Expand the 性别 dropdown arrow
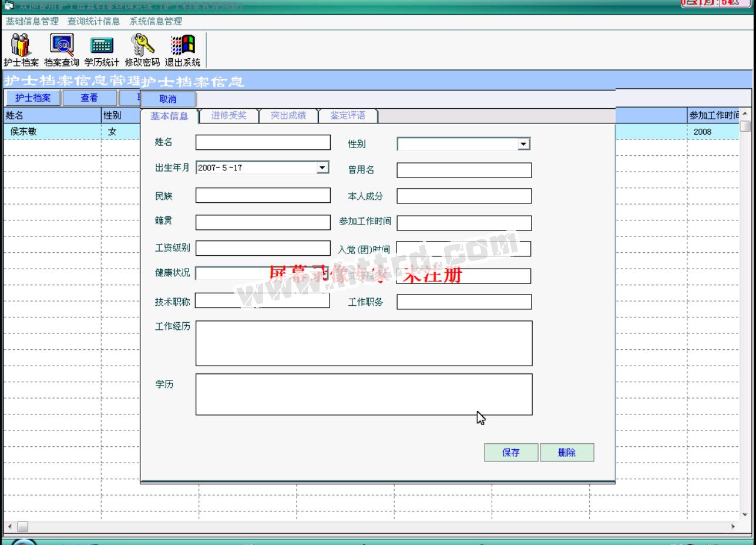 pos(523,144)
